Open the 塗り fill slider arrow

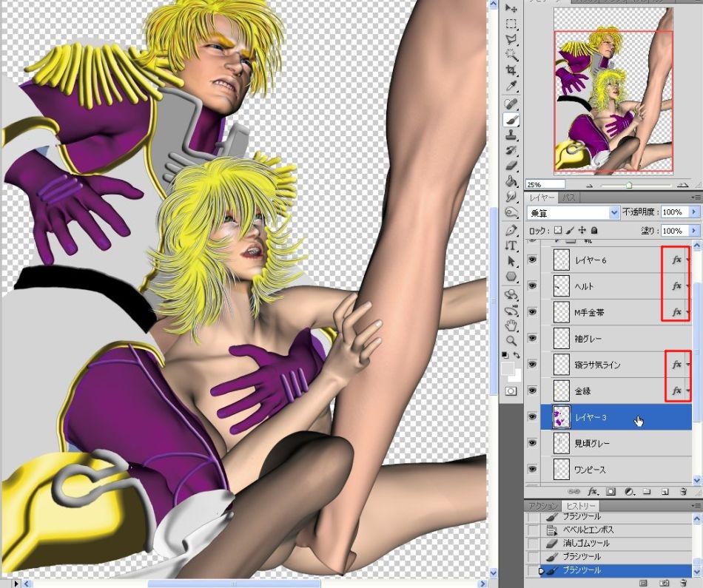pyautogui.click(x=694, y=231)
